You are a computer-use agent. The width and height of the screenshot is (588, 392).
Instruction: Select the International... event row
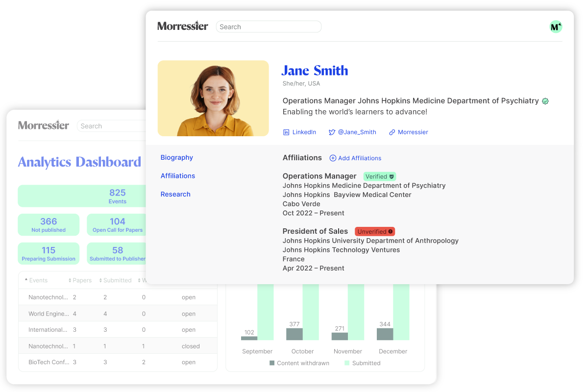118,330
